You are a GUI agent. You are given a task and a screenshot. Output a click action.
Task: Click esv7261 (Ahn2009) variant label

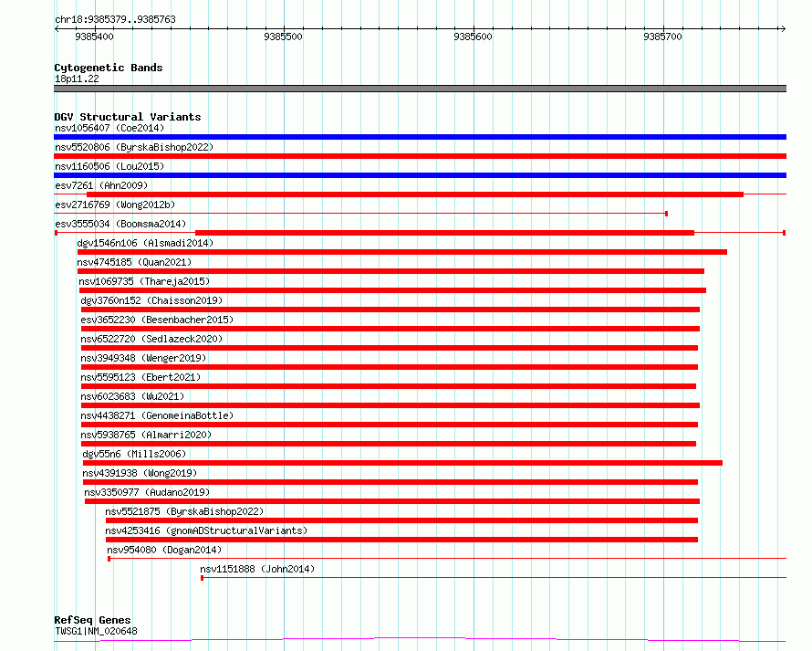[101, 185]
